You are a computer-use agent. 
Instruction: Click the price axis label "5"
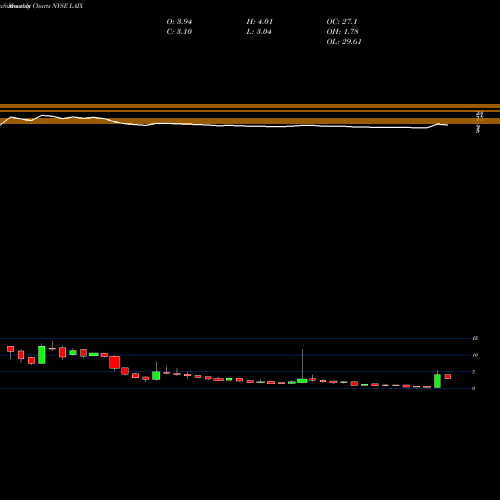473,372
